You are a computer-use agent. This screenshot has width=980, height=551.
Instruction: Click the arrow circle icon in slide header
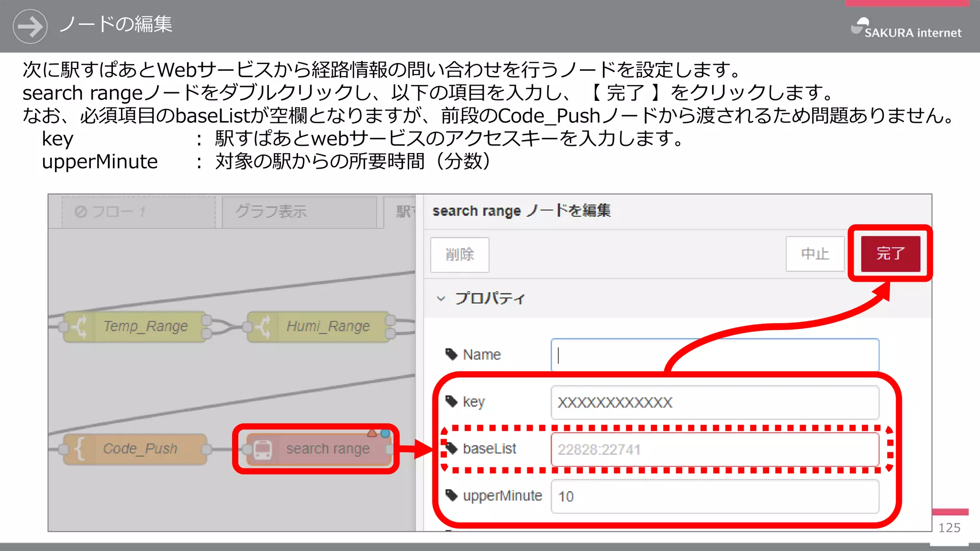30,26
